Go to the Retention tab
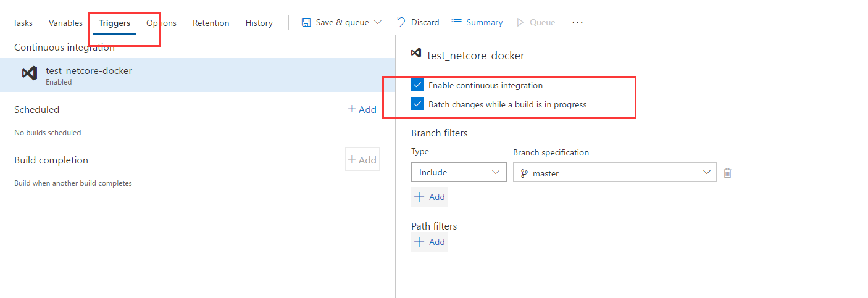 click(x=211, y=23)
